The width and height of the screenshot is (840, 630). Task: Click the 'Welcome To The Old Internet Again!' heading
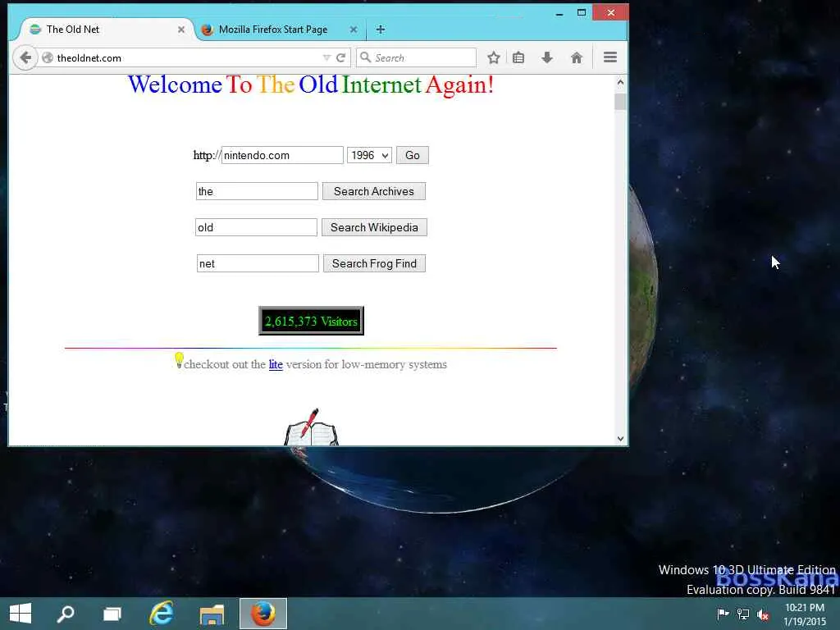pyautogui.click(x=311, y=84)
